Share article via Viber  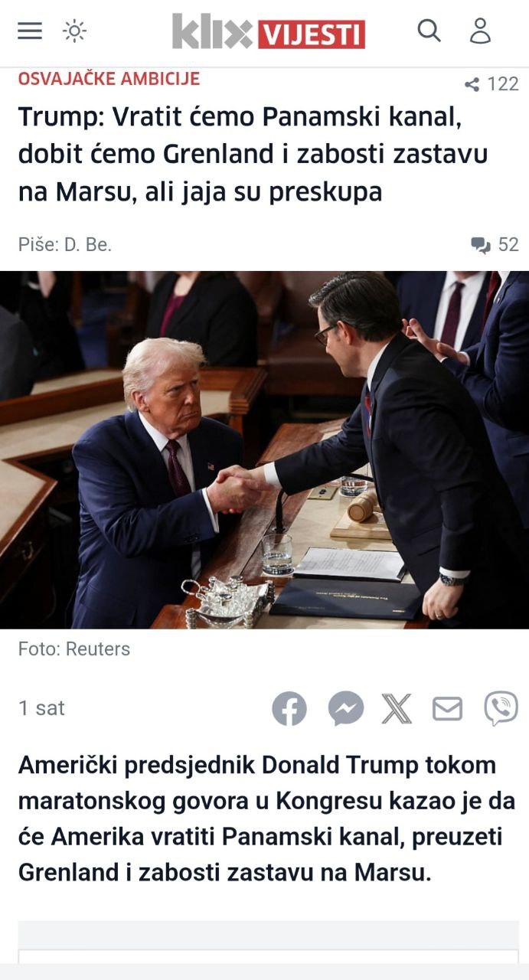[x=501, y=708]
